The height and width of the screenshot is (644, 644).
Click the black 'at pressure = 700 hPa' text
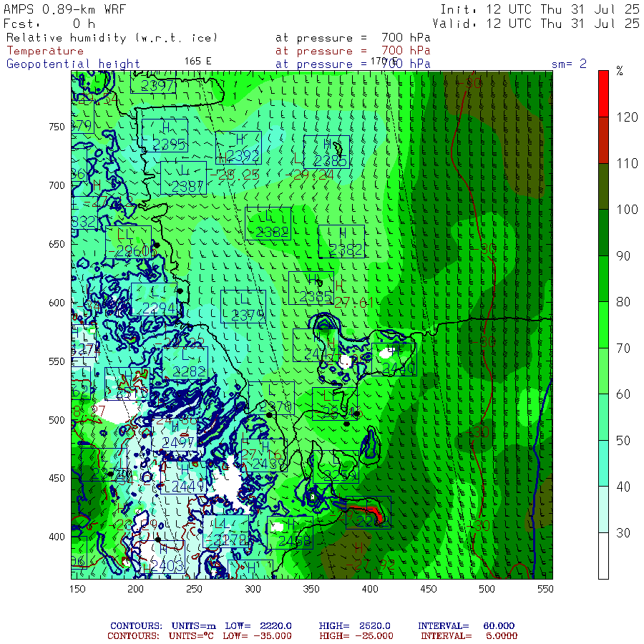click(x=353, y=38)
